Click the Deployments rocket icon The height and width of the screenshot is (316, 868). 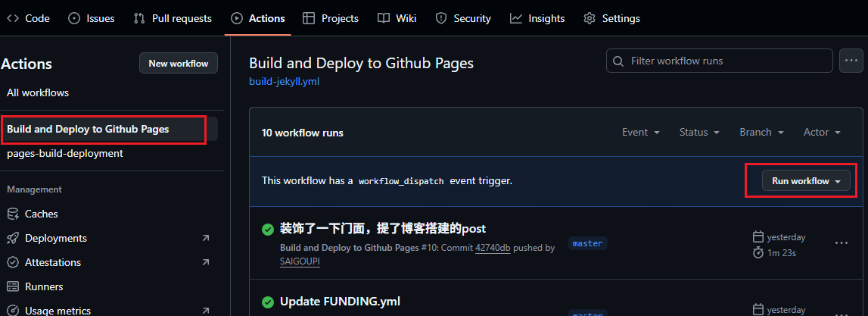(x=13, y=238)
